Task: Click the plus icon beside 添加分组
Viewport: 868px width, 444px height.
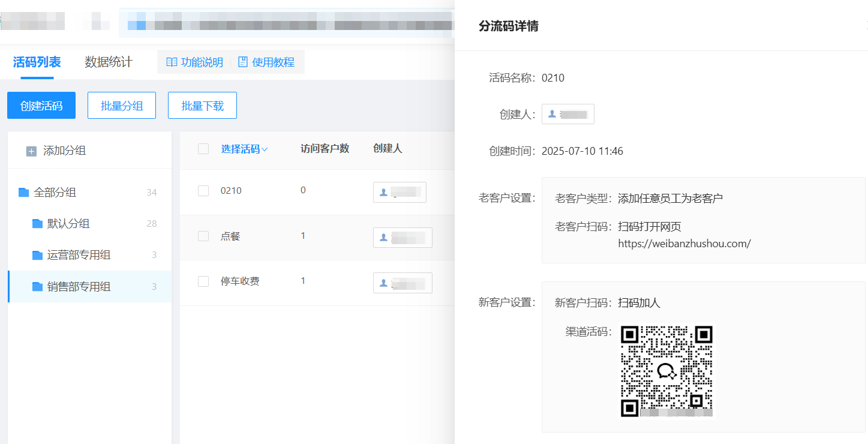Action: click(x=31, y=151)
